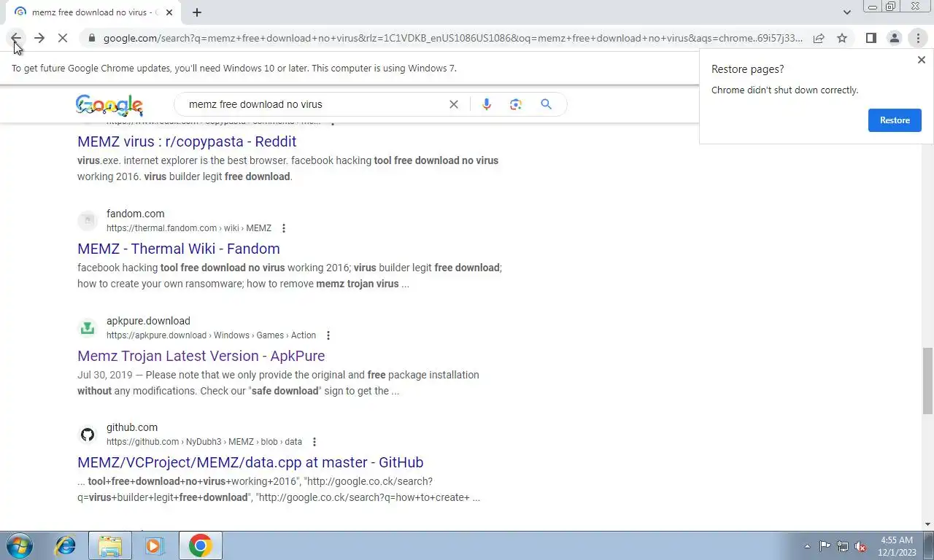Viewport: 934px width, 560px height.
Task: Open a new tab with plus button
Action: tap(197, 12)
